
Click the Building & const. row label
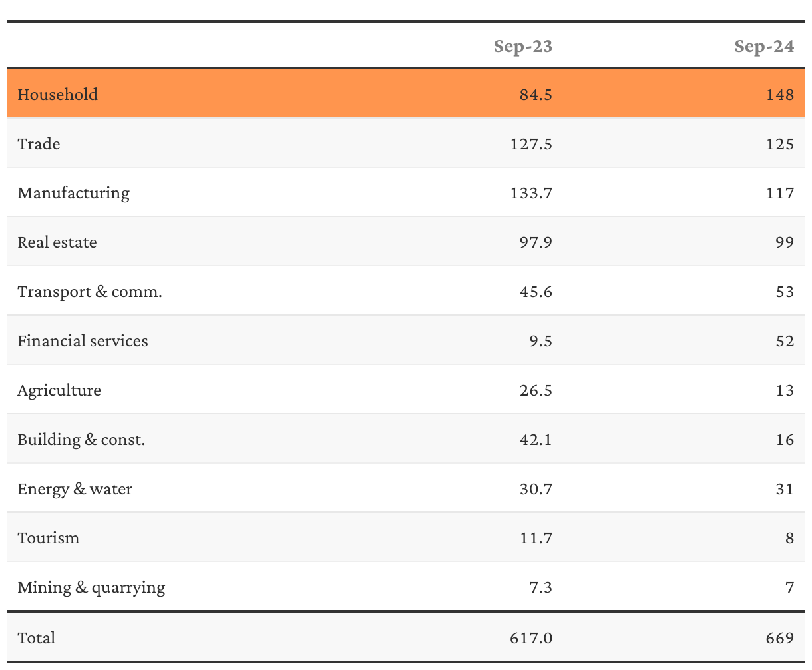(81, 440)
